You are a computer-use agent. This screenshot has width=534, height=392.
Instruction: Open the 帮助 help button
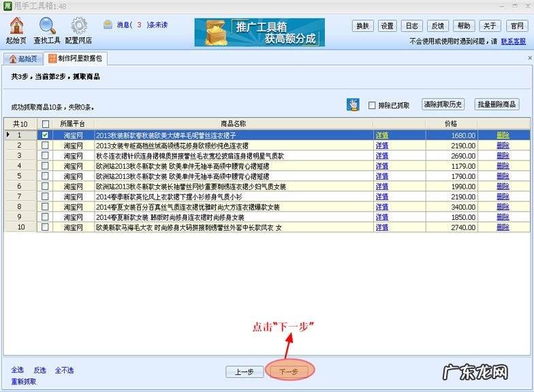click(464, 26)
